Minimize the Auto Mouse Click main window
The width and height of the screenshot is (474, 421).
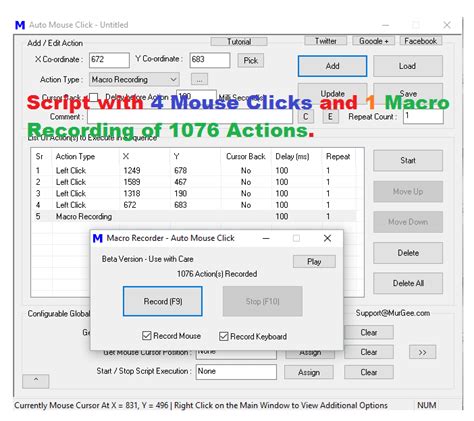386,25
